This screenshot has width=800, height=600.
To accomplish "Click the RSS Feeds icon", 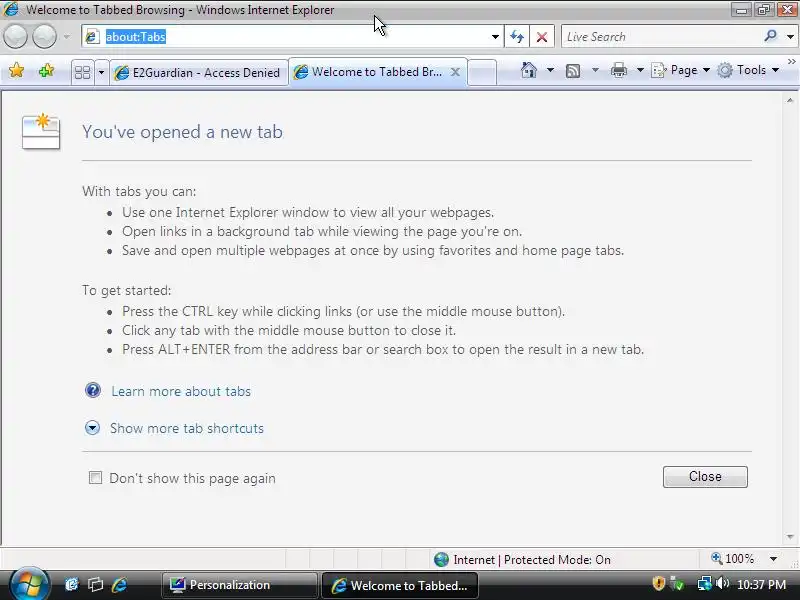I will (x=573, y=70).
